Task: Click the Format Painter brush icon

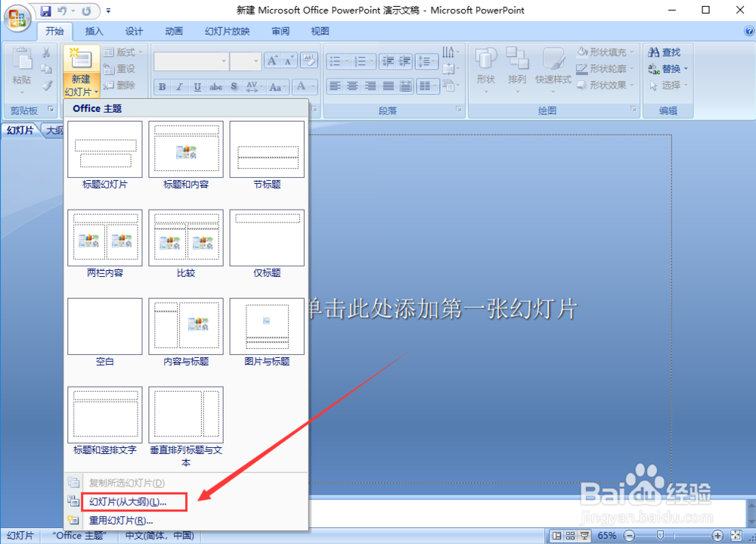Action: tap(46, 85)
